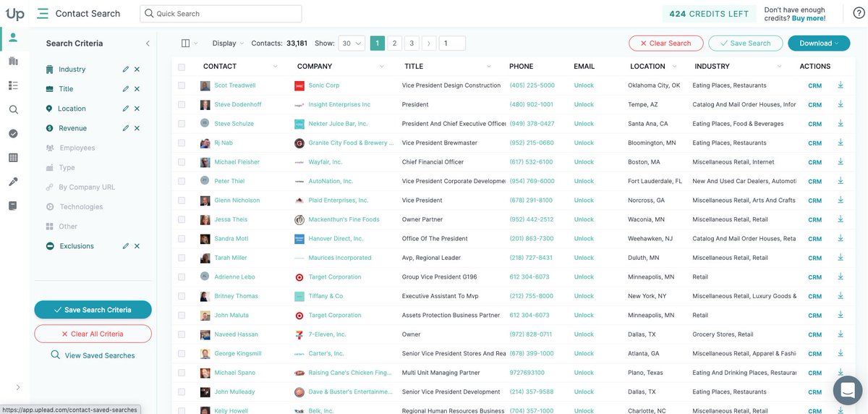The width and height of the screenshot is (868, 414).
Task: Download Naveed Hassan contact row
Action: [841, 334]
